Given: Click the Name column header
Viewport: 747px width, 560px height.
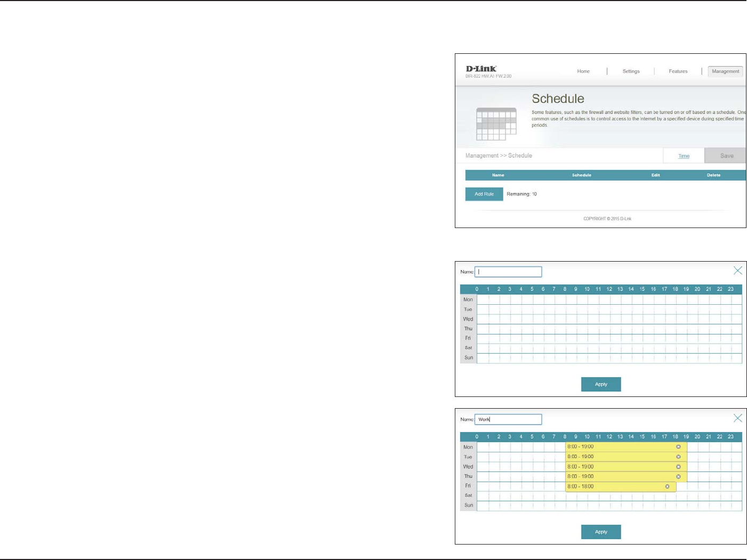Looking at the screenshot, I should click(x=498, y=175).
